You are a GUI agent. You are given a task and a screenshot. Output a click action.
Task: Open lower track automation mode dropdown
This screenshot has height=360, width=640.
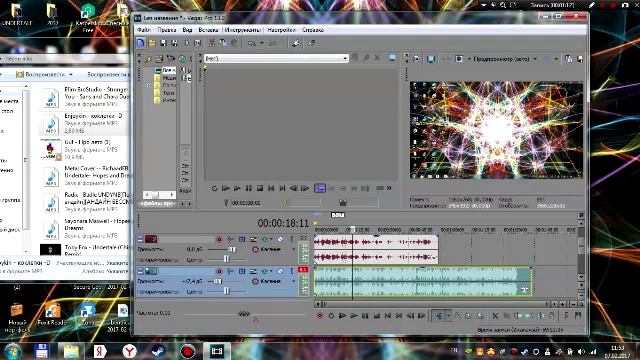click(293, 281)
